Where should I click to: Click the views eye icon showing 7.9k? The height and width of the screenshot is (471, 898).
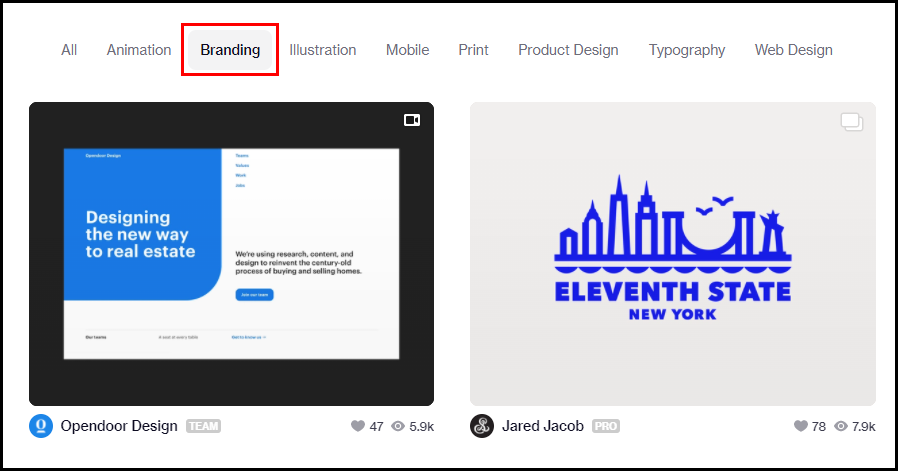pyautogui.click(x=841, y=426)
